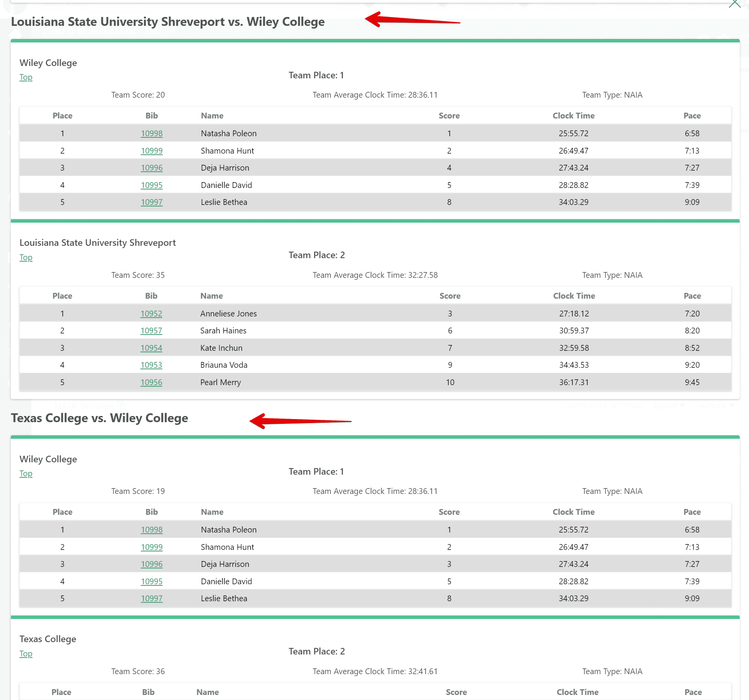Open Natasha Poleon's bib 10998 in LSU Shreveport matchup
Image resolution: width=749 pixels, height=700 pixels.
click(x=152, y=134)
